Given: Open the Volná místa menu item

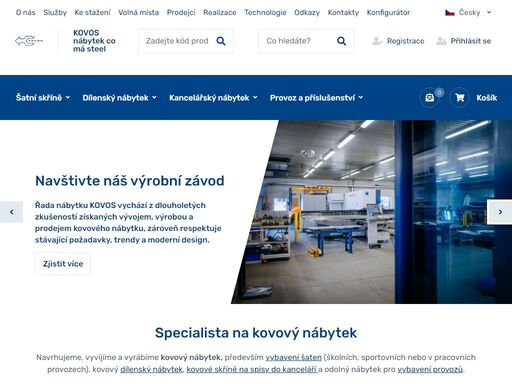Looking at the screenshot, I should coord(138,13).
